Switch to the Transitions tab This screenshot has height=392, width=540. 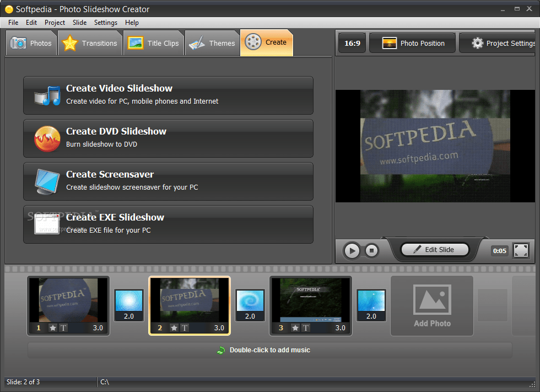click(x=90, y=43)
